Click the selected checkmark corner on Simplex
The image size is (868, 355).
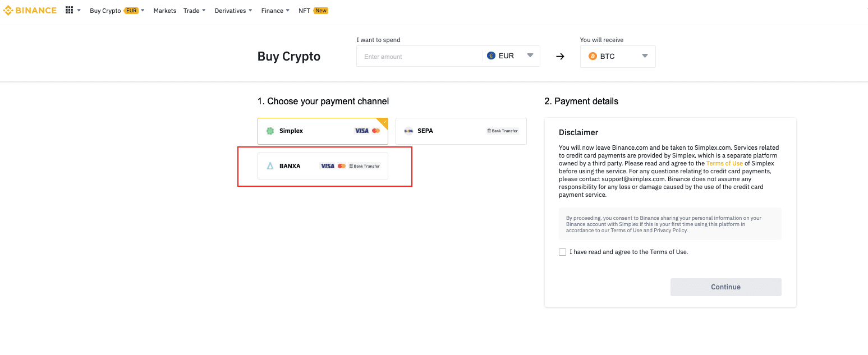pos(384,122)
